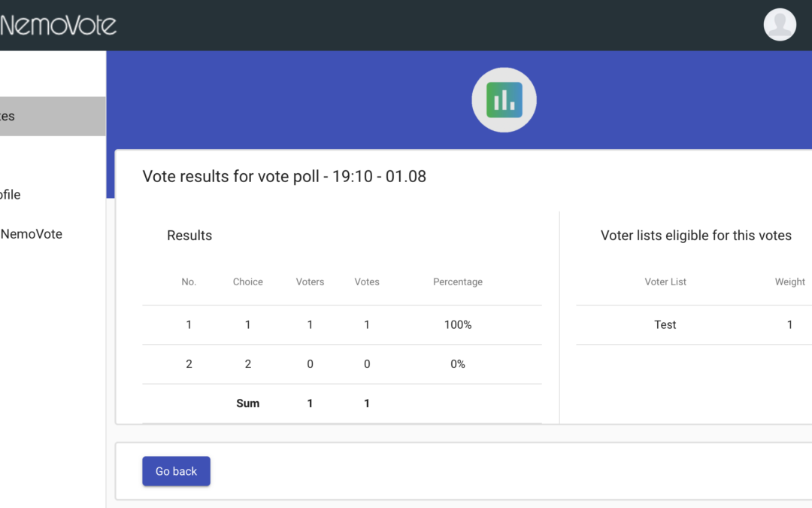The image size is (812, 508).
Task: Click the vote results poll title
Action: pyautogui.click(x=284, y=177)
